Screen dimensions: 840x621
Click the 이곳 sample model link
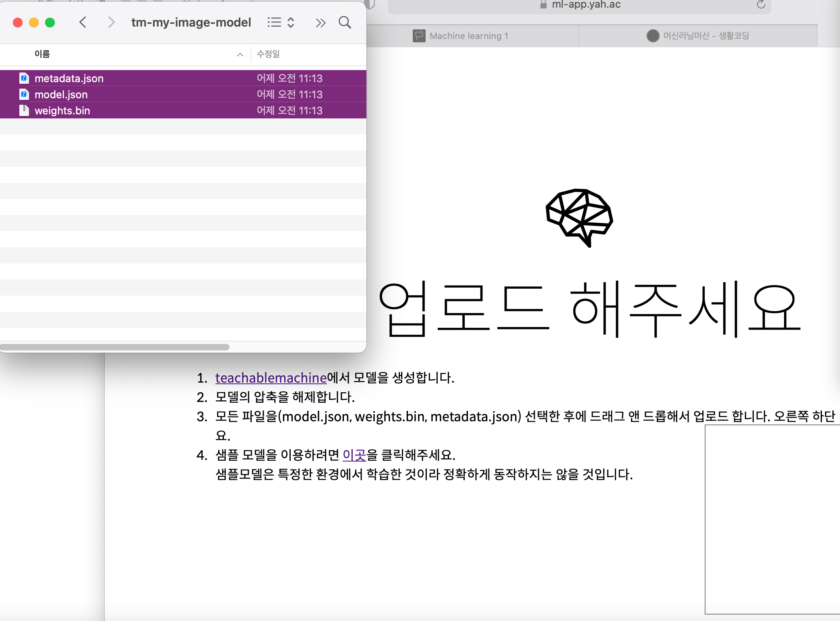[354, 455]
